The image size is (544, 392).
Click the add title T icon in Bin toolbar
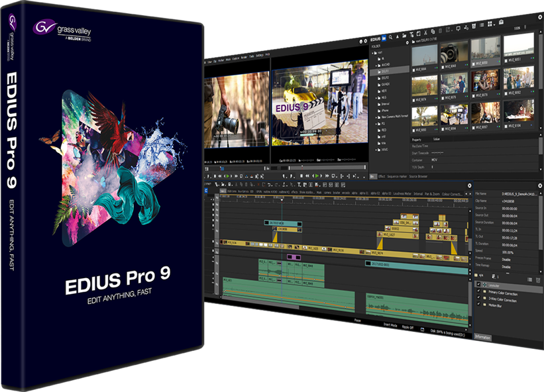tap(411, 34)
